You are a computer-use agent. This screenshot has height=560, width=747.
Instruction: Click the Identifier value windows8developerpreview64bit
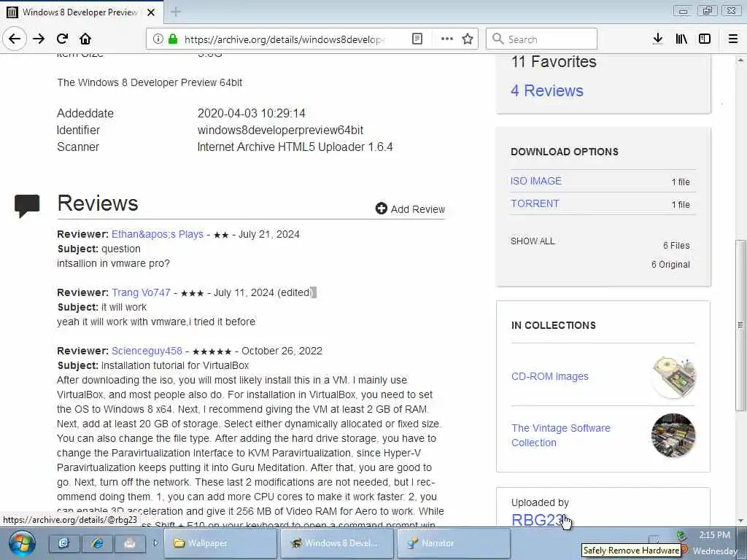tap(280, 130)
